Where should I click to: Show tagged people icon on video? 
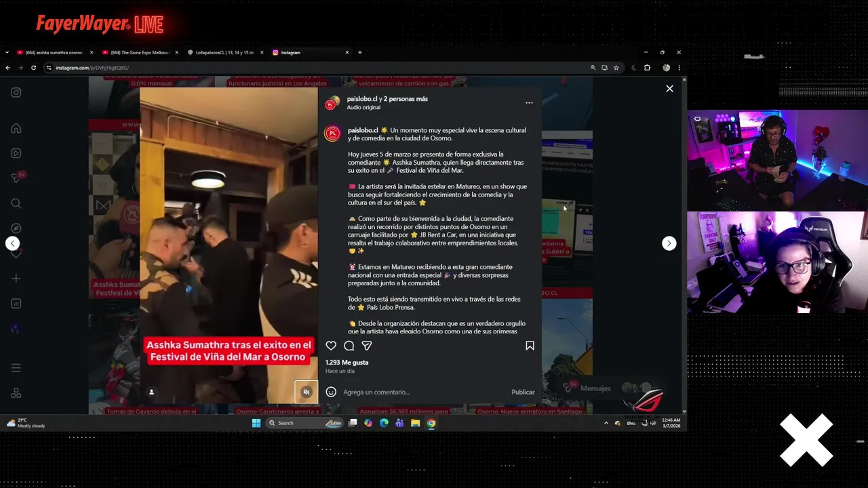coord(151,392)
